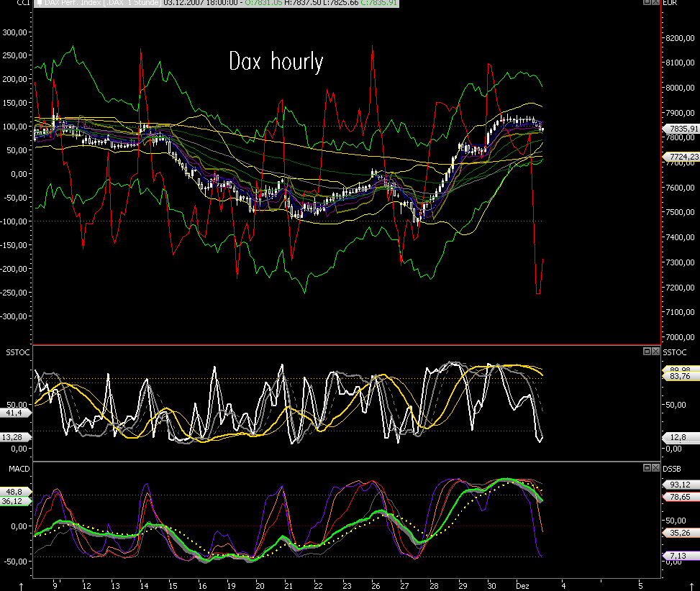The image size is (700, 591).
Task: Maximize the main DAX price chart panel
Action: click(647, 1)
